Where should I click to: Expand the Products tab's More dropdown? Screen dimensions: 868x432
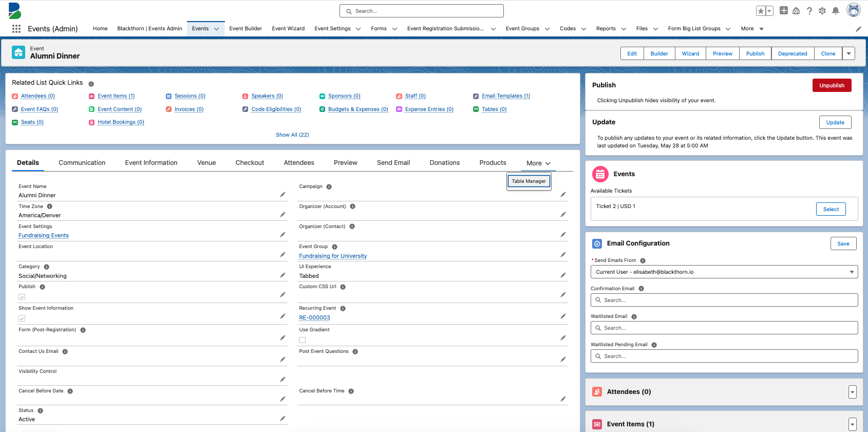538,163
